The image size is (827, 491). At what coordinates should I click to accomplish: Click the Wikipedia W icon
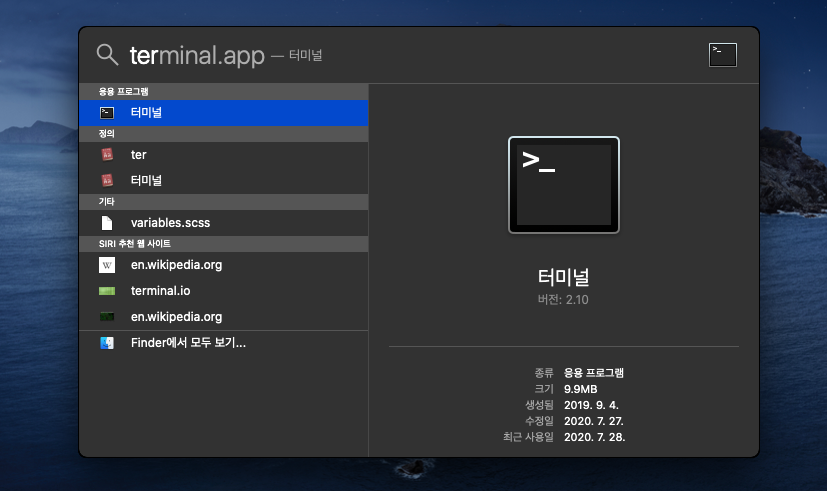(107, 265)
